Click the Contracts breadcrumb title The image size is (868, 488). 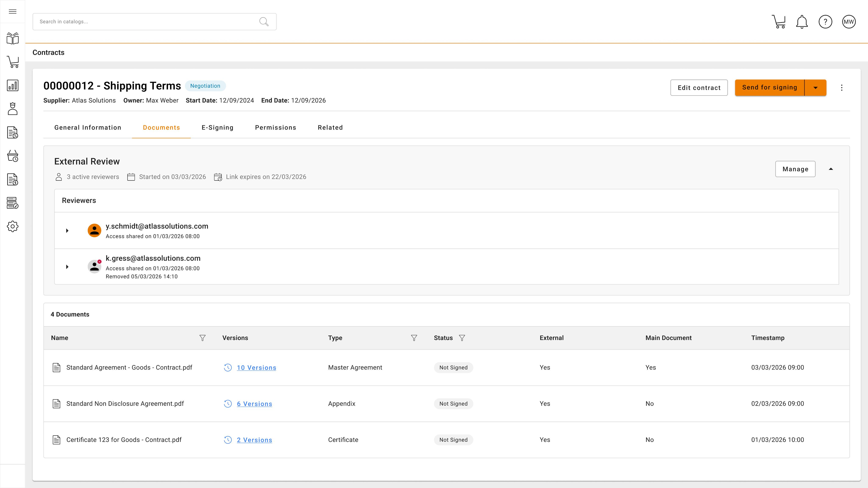point(49,53)
